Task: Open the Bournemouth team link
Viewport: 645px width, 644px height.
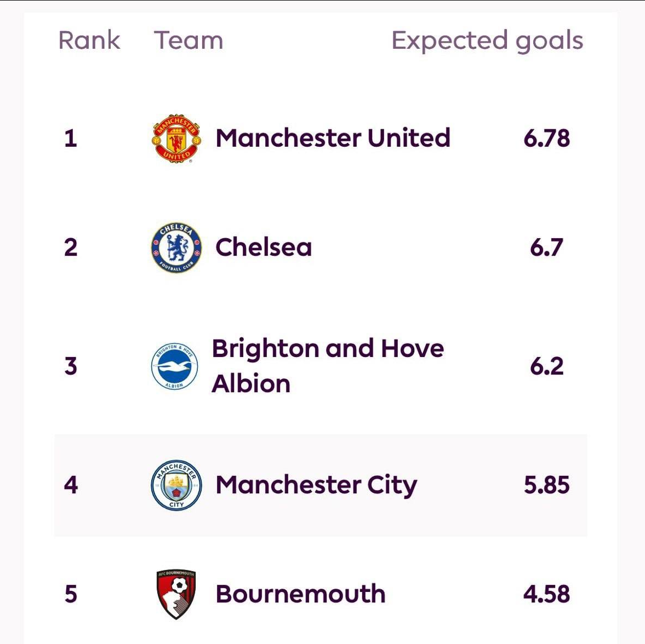Action: click(300, 594)
